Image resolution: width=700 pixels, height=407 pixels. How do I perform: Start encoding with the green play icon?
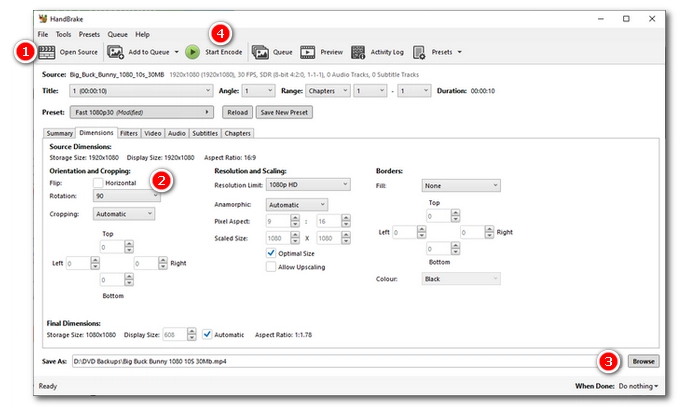(x=192, y=52)
